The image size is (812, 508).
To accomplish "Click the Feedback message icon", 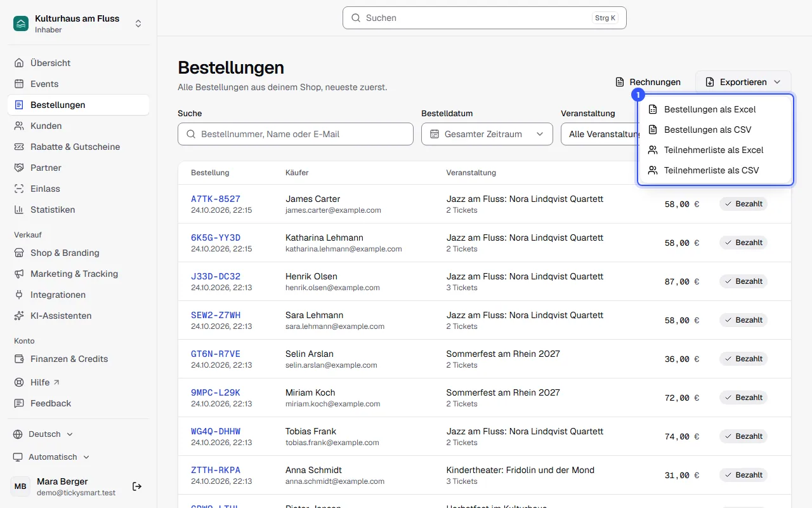I will click(x=18, y=403).
